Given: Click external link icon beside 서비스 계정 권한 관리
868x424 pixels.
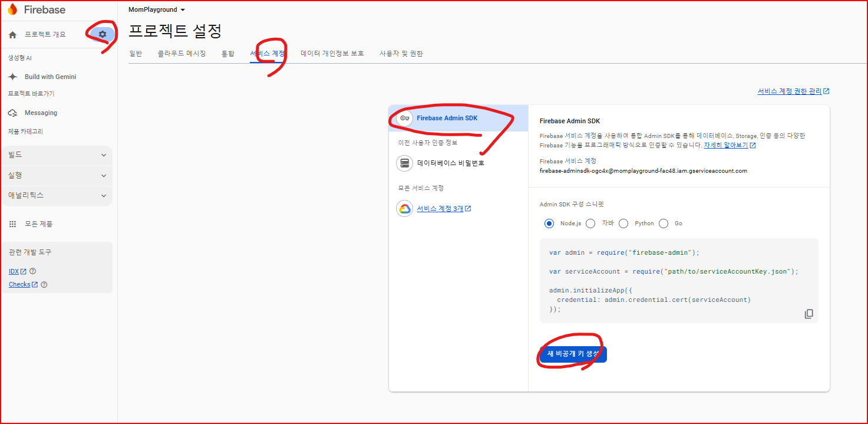Looking at the screenshot, I should coord(826,91).
